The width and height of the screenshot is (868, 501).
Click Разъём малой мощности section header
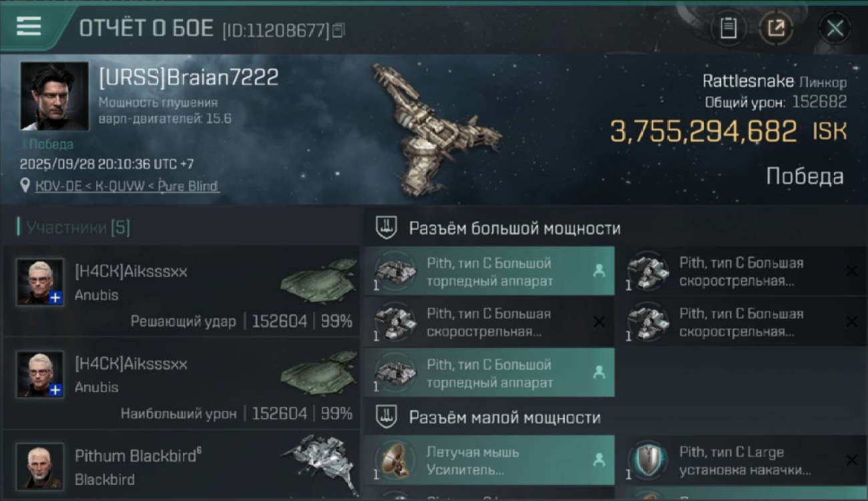(x=504, y=417)
